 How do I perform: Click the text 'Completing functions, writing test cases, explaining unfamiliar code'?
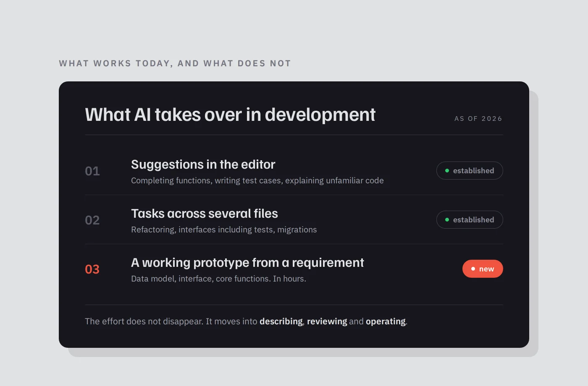pyautogui.click(x=257, y=180)
